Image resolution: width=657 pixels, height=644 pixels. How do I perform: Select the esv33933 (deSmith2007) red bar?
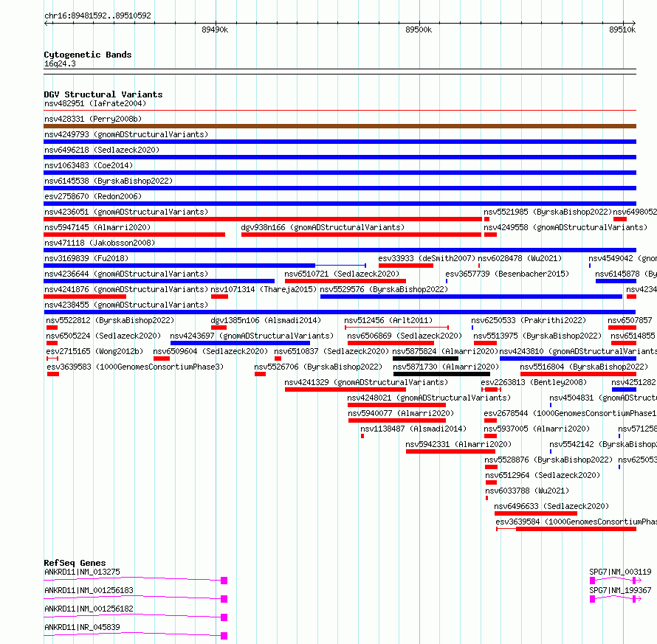(406, 266)
